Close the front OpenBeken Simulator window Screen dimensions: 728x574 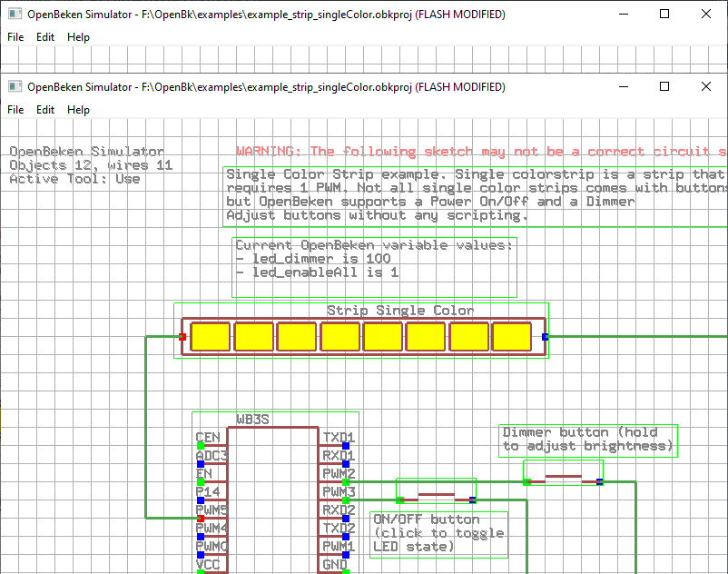point(706,86)
